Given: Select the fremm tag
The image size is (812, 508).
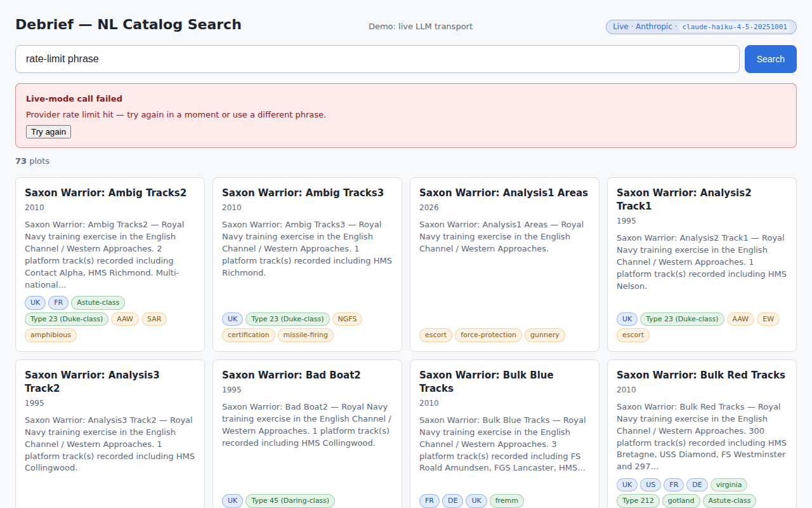Looking at the screenshot, I should [x=507, y=500].
